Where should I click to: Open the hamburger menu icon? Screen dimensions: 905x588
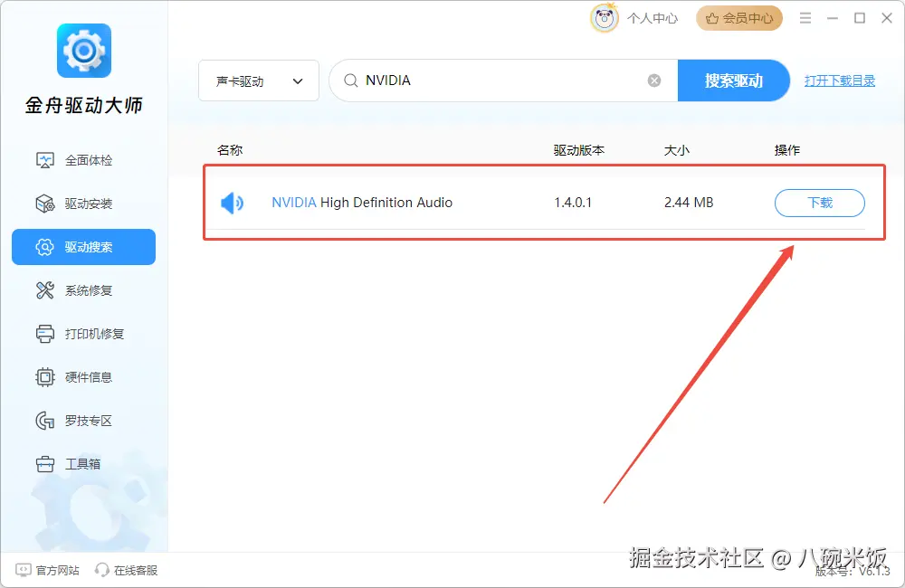point(805,18)
